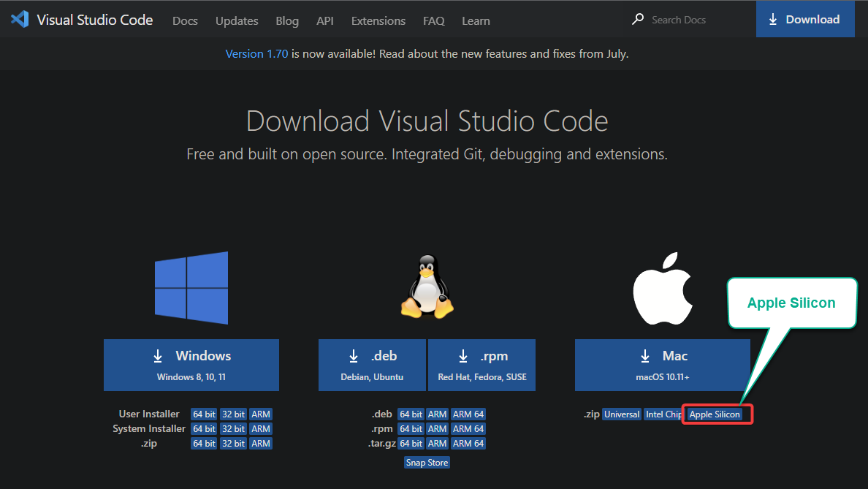Select Windows .zip 32 bit
This screenshot has width=868, height=489.
[233, 444]
